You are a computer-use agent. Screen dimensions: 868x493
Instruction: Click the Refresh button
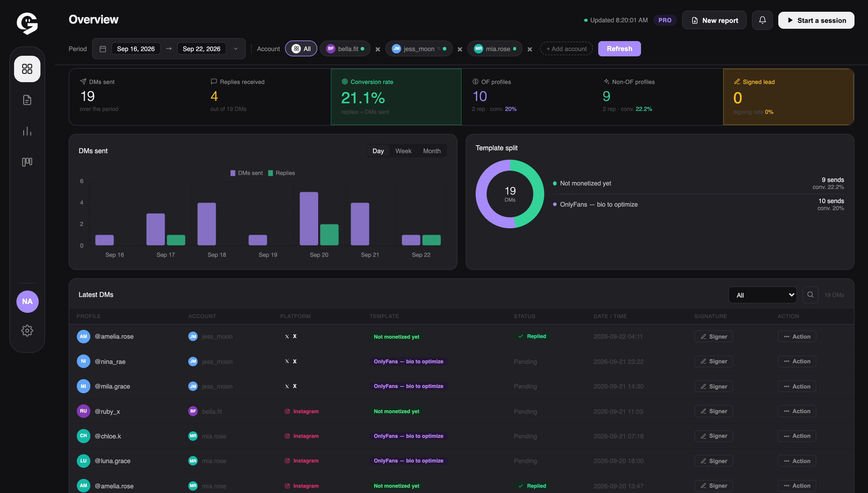point(619,49)
